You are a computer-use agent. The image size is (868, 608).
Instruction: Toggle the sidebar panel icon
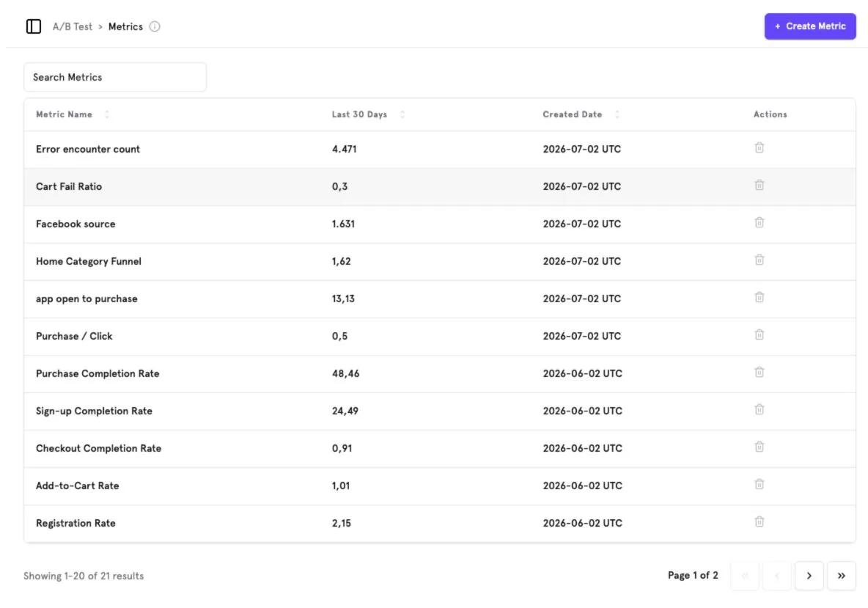click(x=33, y=26)
